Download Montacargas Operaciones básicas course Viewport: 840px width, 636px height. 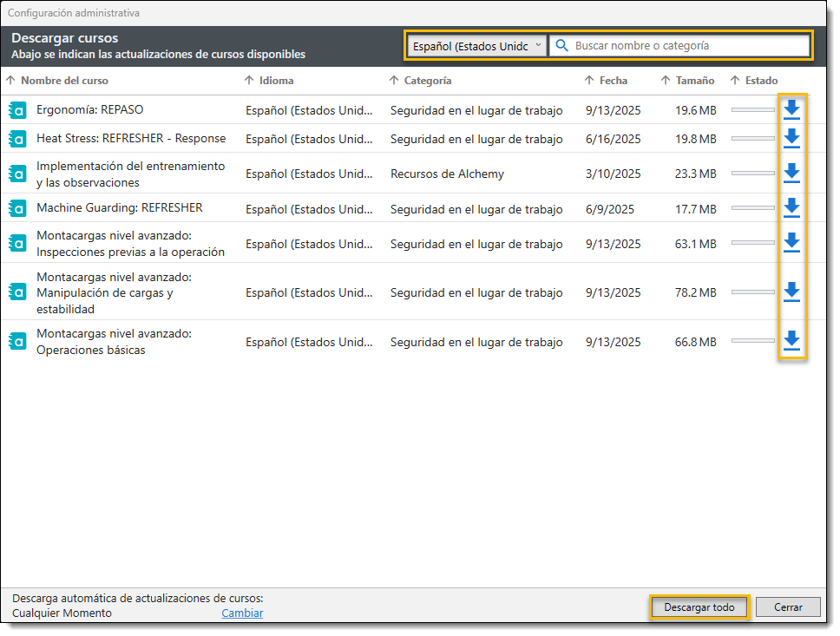tap(791, 341)
